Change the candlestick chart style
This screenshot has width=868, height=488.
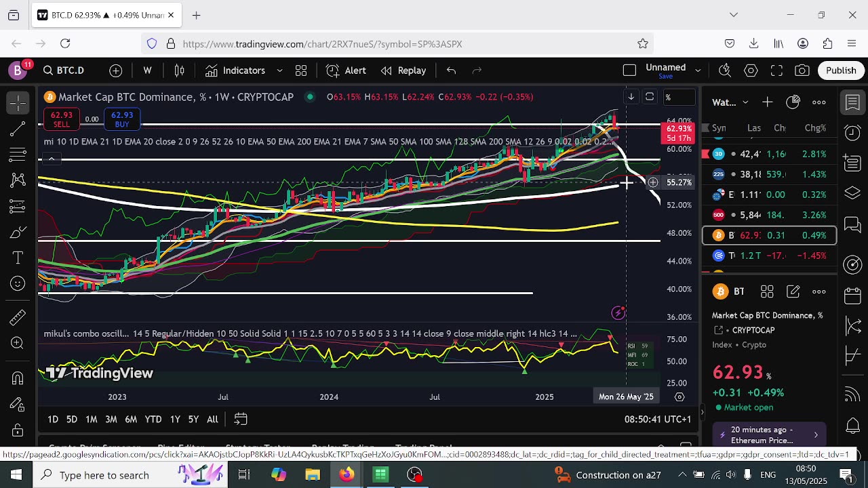click(x=179, y=70)
